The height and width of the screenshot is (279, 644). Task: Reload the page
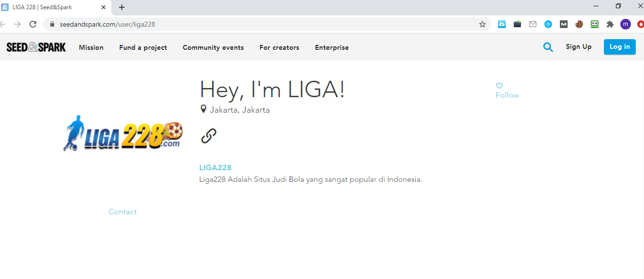pyautogui.click(x=33, y=24)
